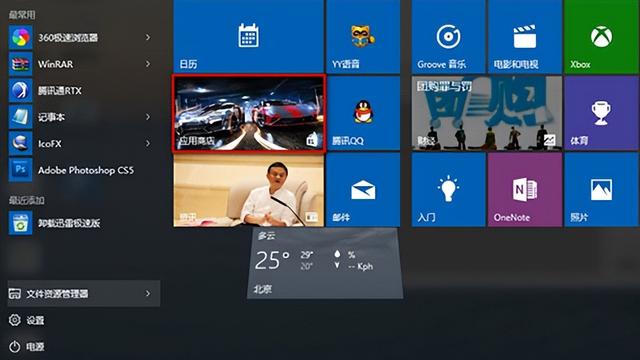Screen dimensions: 640x360
Task: Launch the IcoFX app icon
Action: (x=20, y=144)
